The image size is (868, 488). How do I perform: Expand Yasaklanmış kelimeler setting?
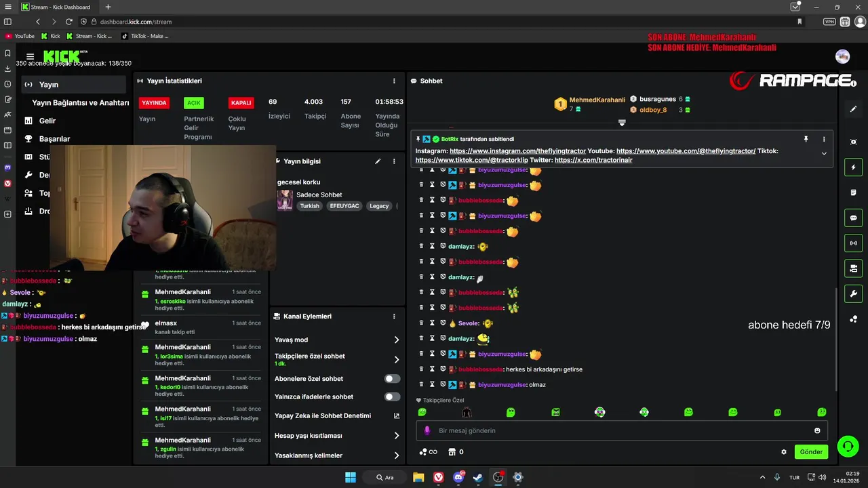[336, 455]
